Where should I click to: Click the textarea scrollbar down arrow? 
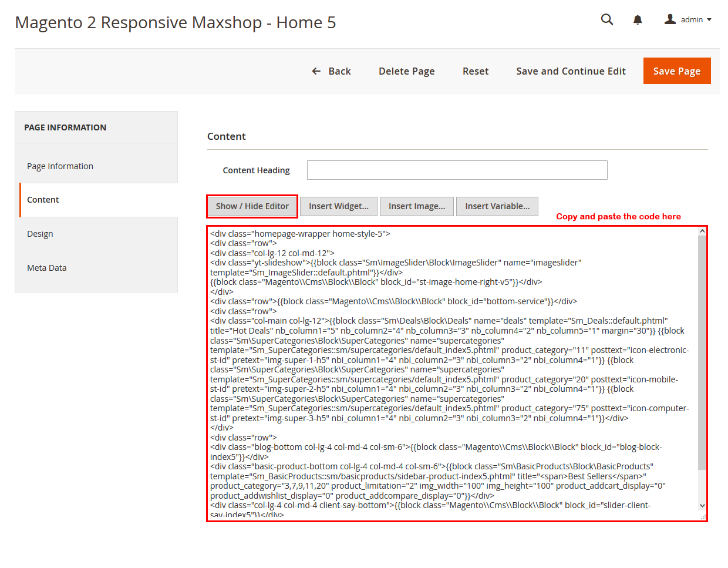(702, 506)
